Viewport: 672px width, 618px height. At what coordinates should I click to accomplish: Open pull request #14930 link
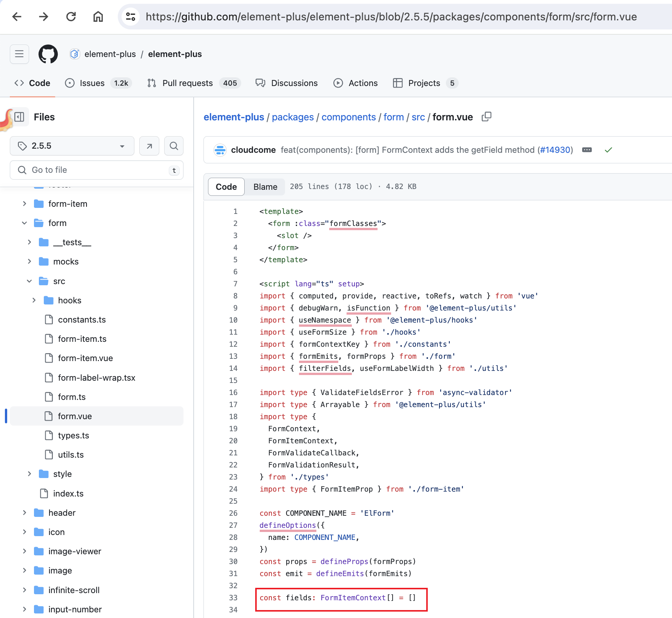click(x=554, y=150)
